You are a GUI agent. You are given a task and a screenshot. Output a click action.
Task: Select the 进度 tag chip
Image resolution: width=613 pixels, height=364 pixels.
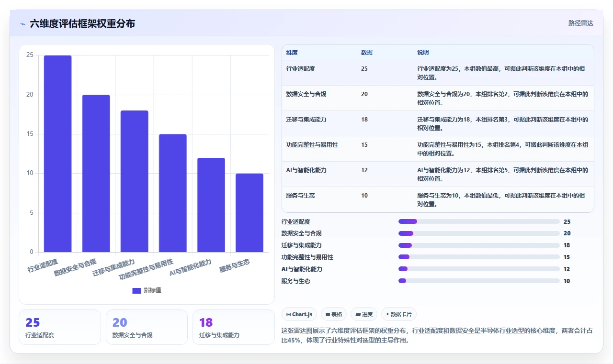[364, 314]
